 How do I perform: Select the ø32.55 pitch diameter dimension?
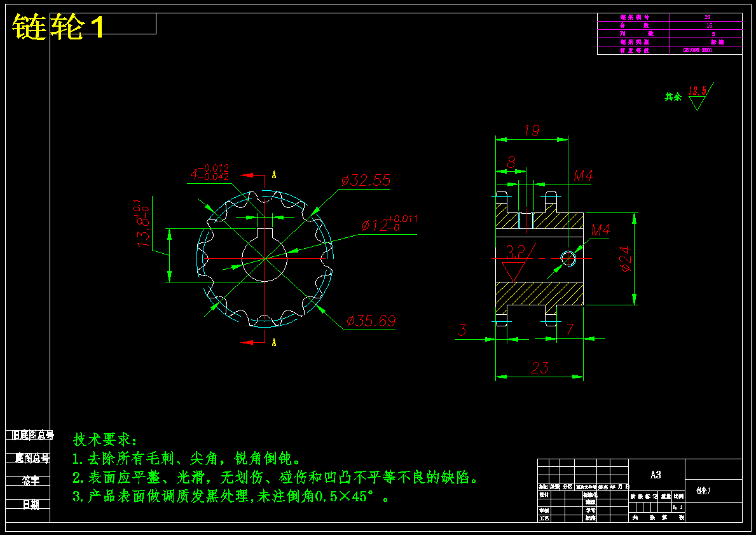click(366, 181)
